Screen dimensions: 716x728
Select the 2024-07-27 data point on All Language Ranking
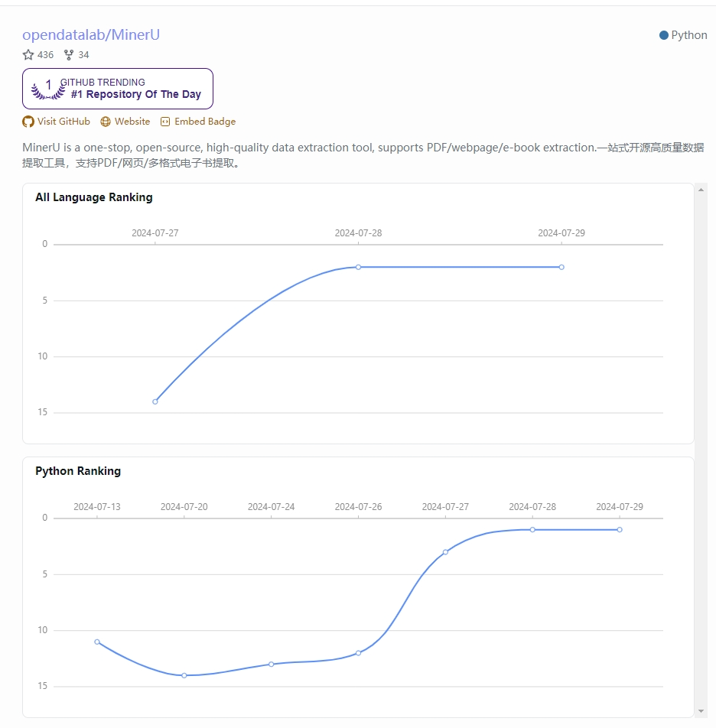click(155, 401)
